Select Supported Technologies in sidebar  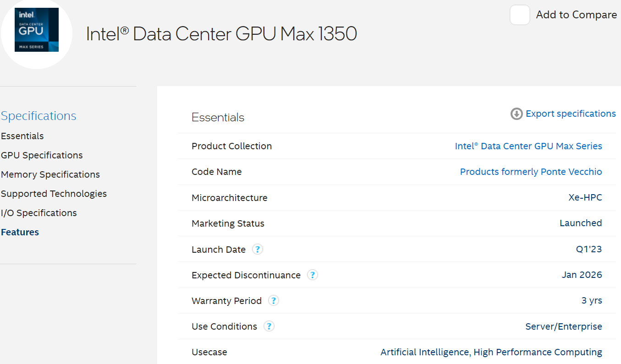[54, 194]
